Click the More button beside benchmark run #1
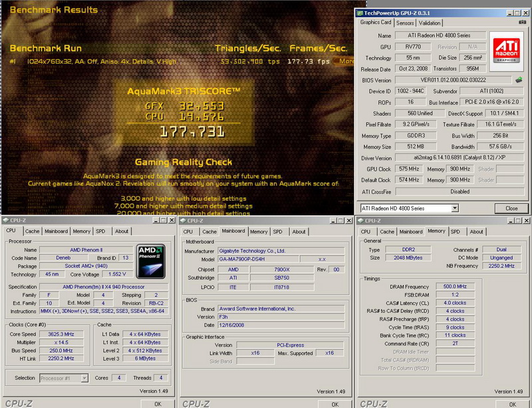The image size is (532, 408). point(343,61)
